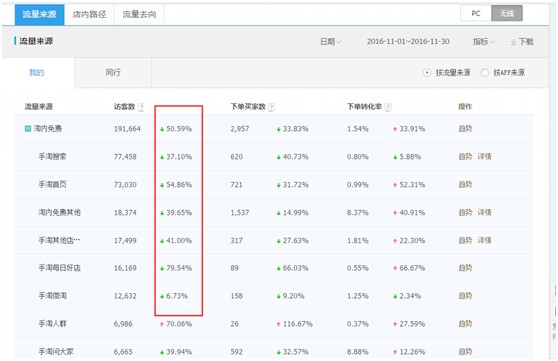Viewport: 558px width, 361px height.
Task: Open 趋势 for the 手淘其他店 row
Action: (465, 240)
